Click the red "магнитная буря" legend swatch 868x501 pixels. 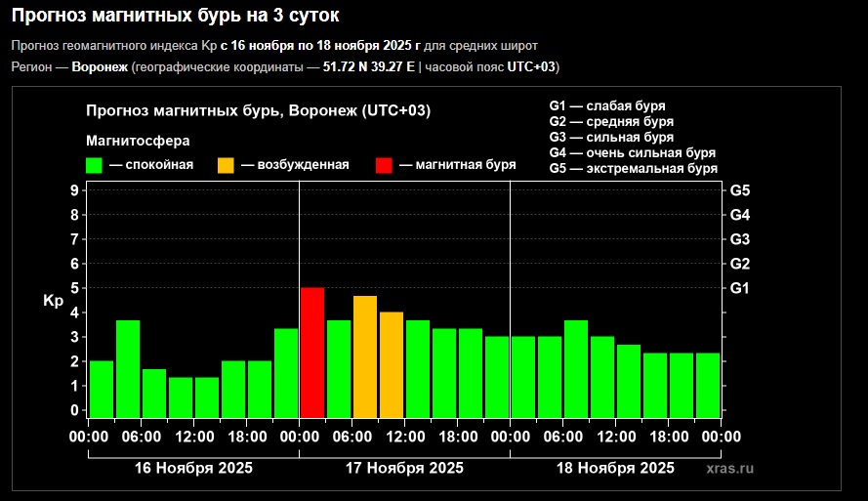(x=385, y=165)
